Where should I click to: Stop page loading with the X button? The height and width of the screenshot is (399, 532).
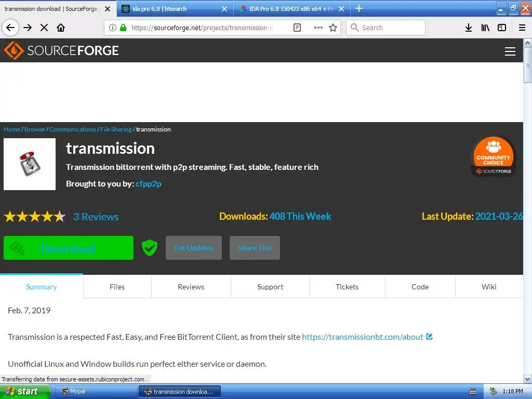pyautogui.click(x=44, y=28)
